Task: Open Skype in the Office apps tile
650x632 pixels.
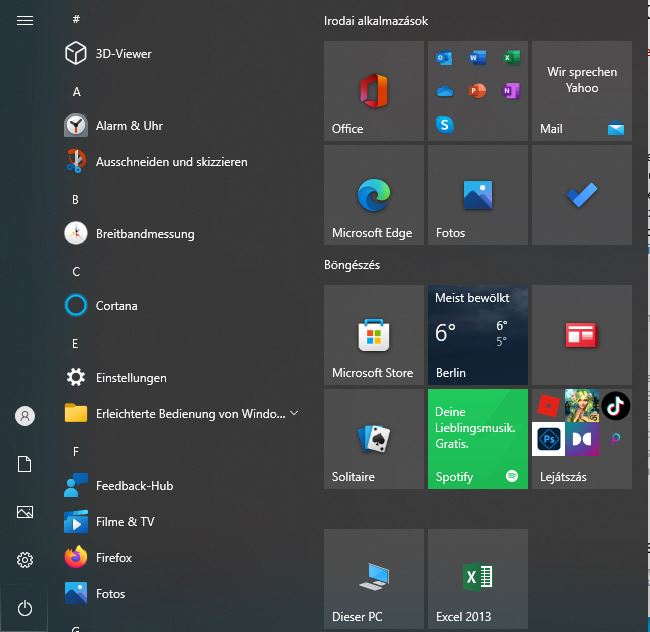Action: click(x=444, y=124)
